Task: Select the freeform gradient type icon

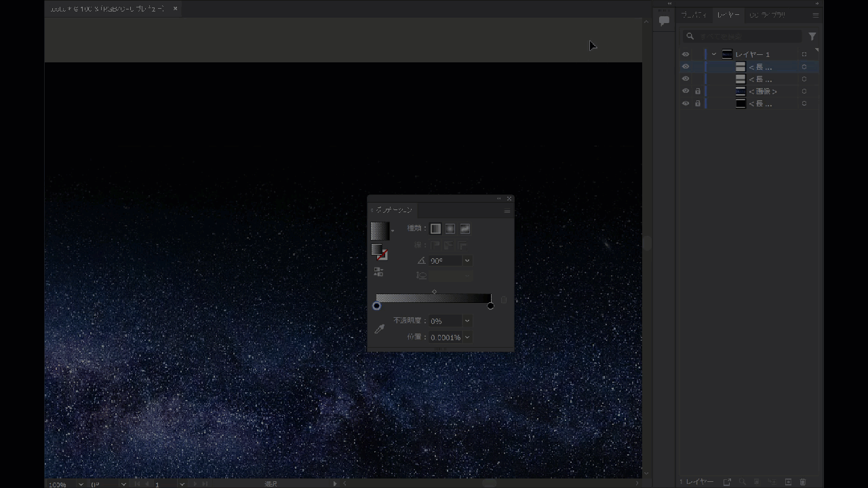Action: pos(465,228)
